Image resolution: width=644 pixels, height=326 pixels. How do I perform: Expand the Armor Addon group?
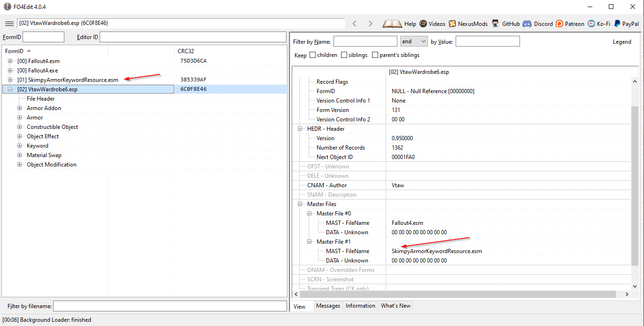pyautogui.click(x=20, y=108)
